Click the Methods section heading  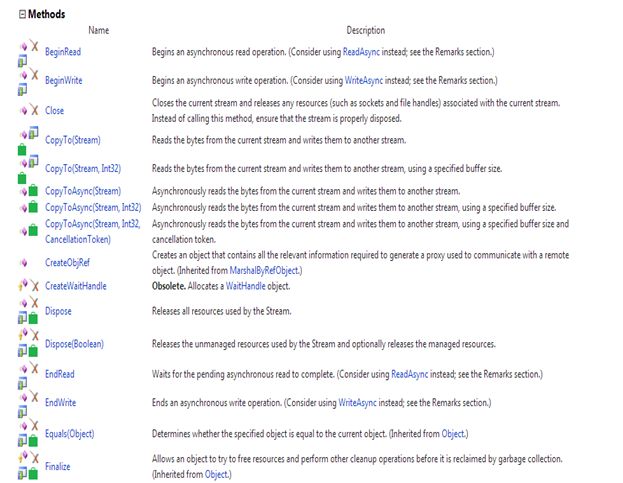46,14
